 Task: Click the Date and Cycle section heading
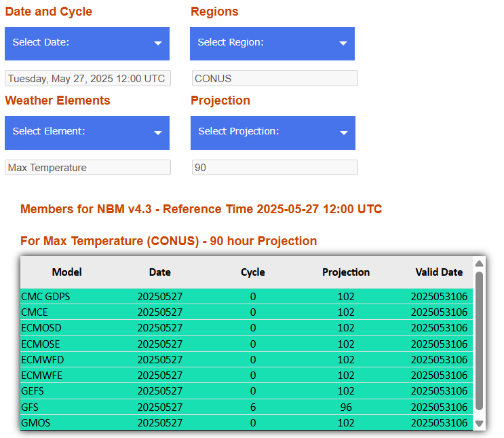click(49, 12)
